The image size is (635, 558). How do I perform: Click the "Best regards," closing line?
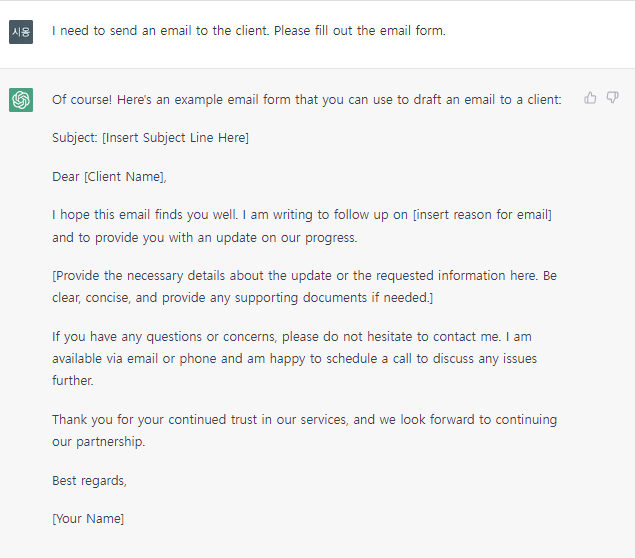click(89, 481)
